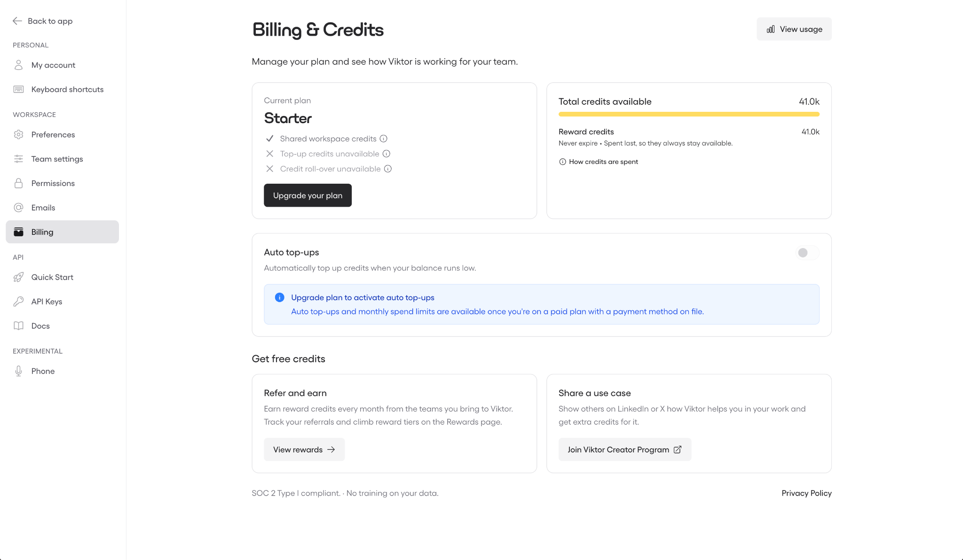Click the Starter plan name
The width and height of the screenshot is (963, 560).
pyautogui.click(x=288, y=118)
